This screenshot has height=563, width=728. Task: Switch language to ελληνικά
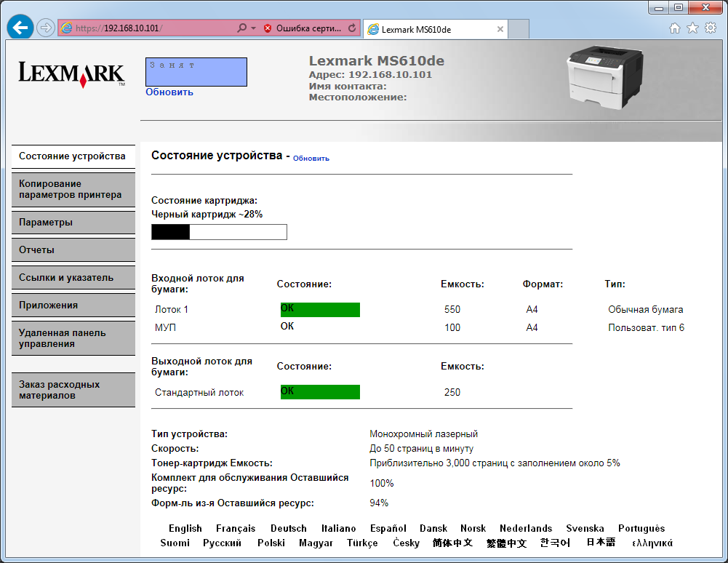point(652,543)
